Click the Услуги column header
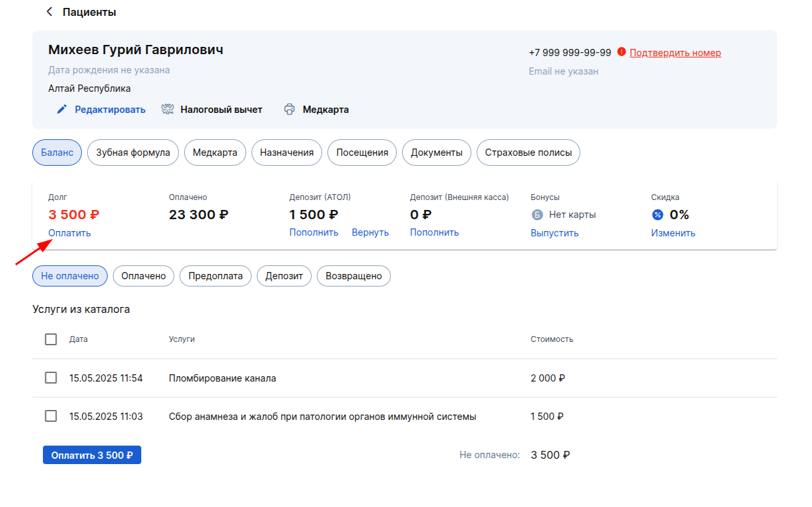 (x=182, y=339)
